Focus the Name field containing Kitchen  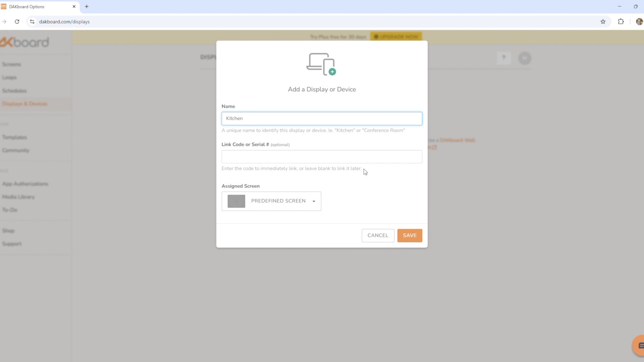pyautogui.click(x=321, y=119)
